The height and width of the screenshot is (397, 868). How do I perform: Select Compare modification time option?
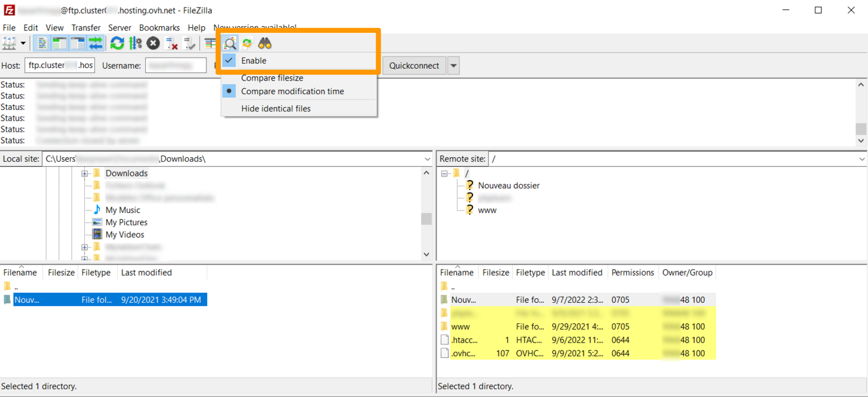pyautogui.click(x=292, y=91)
